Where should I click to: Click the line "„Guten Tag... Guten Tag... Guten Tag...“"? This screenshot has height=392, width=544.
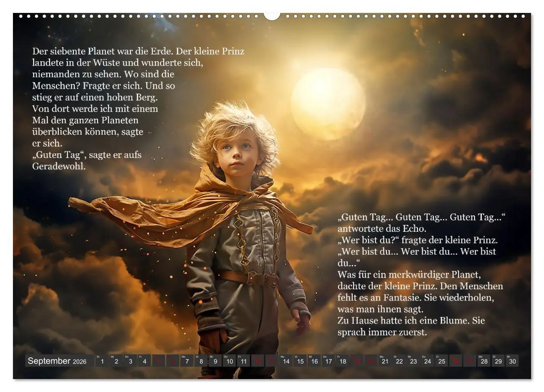[x=421, y=218]
